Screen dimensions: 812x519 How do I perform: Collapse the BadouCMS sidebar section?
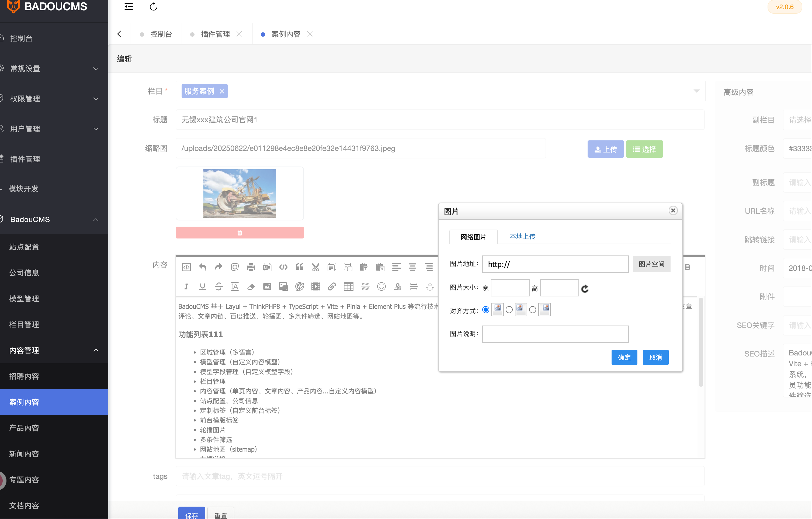click(x=96, y=220)
